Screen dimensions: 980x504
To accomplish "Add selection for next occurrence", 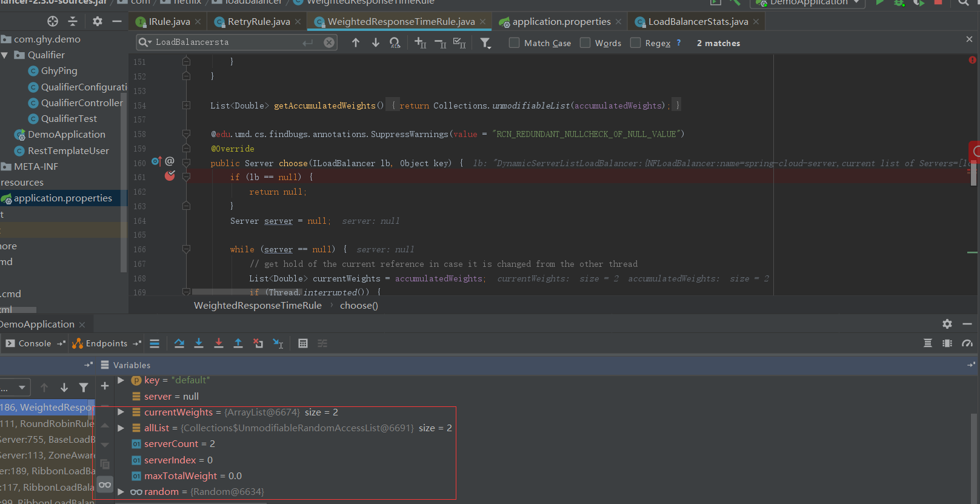I will pyautogui.click(x=421, y=42).
